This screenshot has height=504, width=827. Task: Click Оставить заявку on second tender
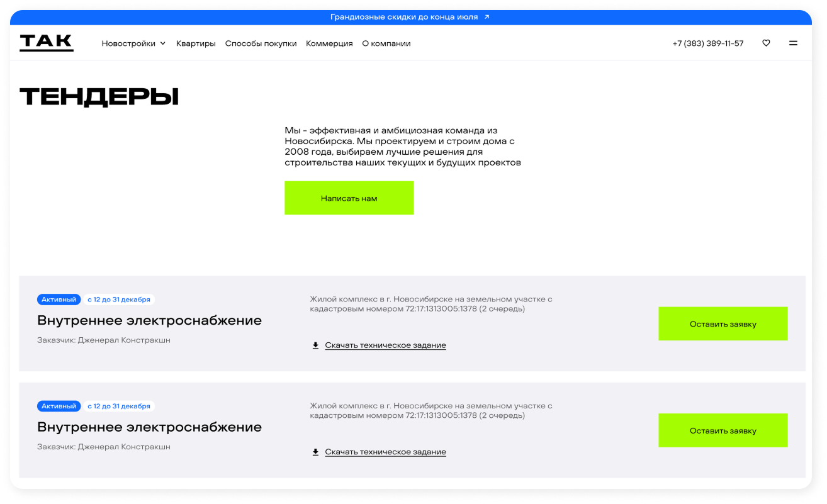723,430
